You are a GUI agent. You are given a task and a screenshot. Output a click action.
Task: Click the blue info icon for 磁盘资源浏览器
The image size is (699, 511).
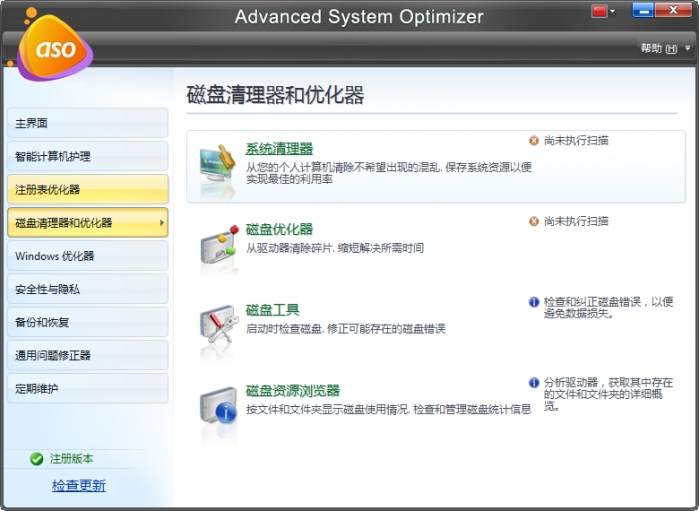534,383
